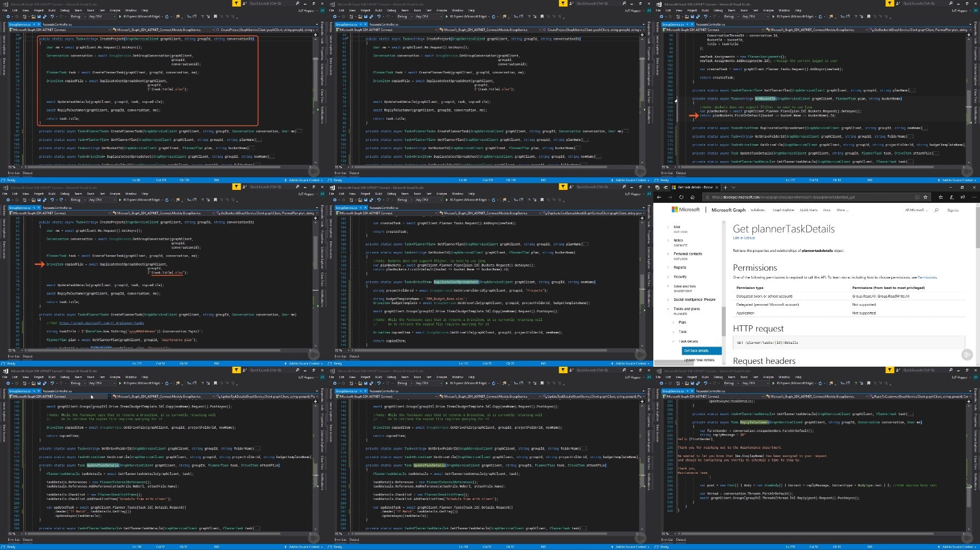This screenshot has height=550, width=980.
Task: Click the Edge refresh page icon
Action: (x=681, y=197)
